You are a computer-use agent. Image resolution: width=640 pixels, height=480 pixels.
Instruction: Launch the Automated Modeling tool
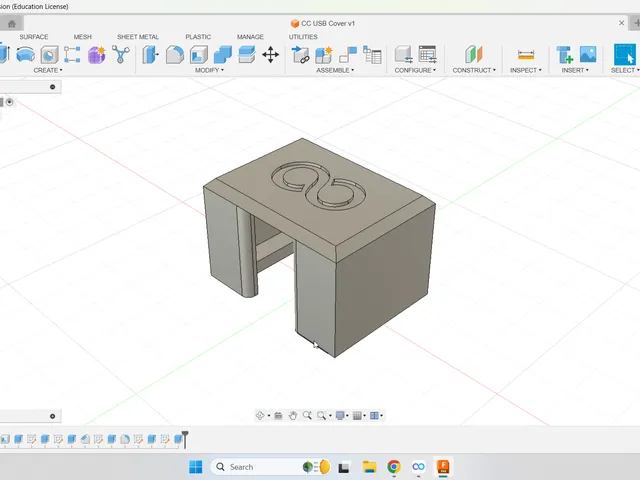121,54
